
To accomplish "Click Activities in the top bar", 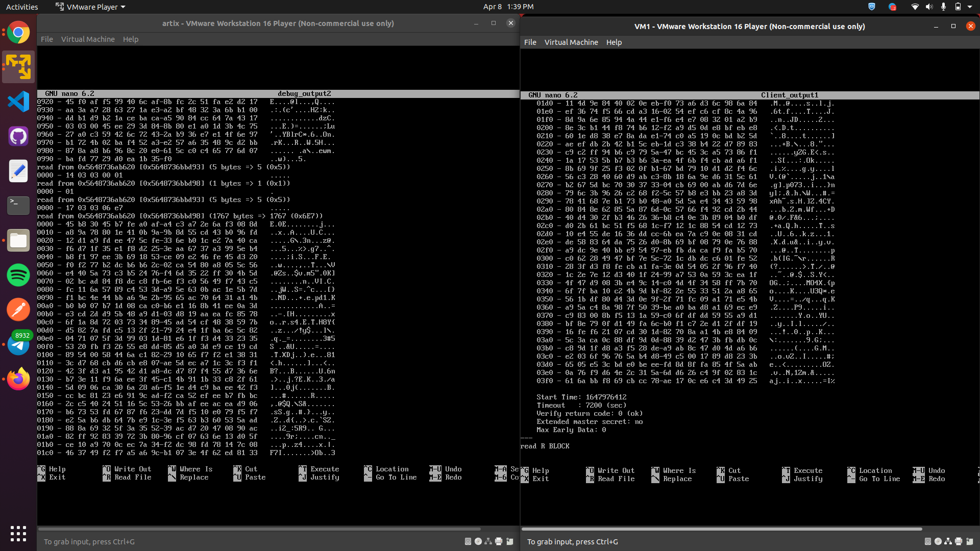I will point(22,7).
